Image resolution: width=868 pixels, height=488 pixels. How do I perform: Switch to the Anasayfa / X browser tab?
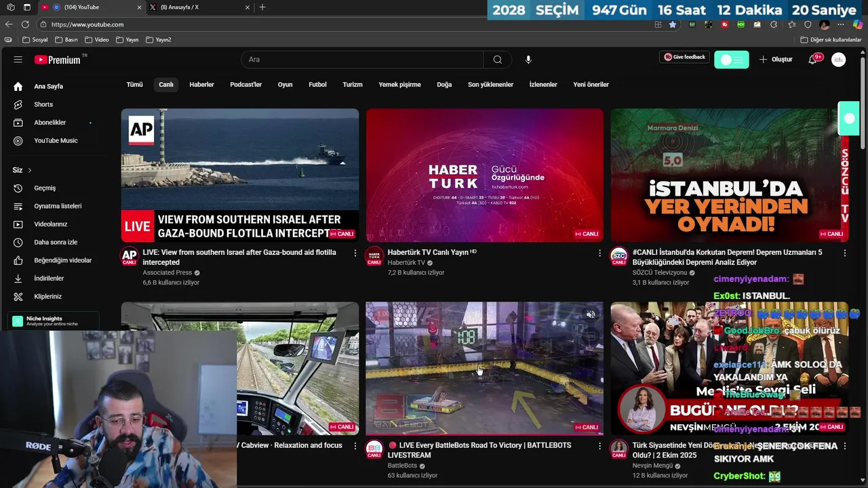point(199,7)
